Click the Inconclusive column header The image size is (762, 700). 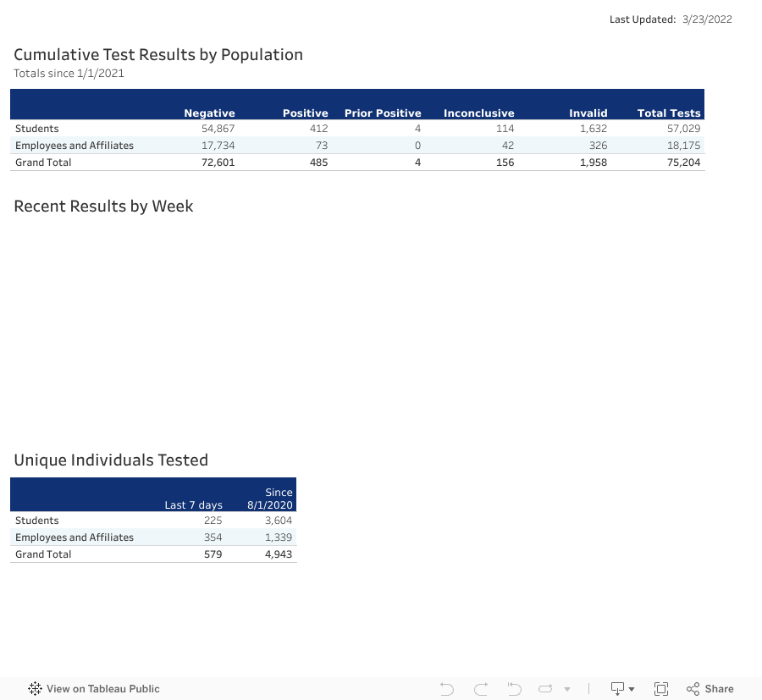point(478,113)
